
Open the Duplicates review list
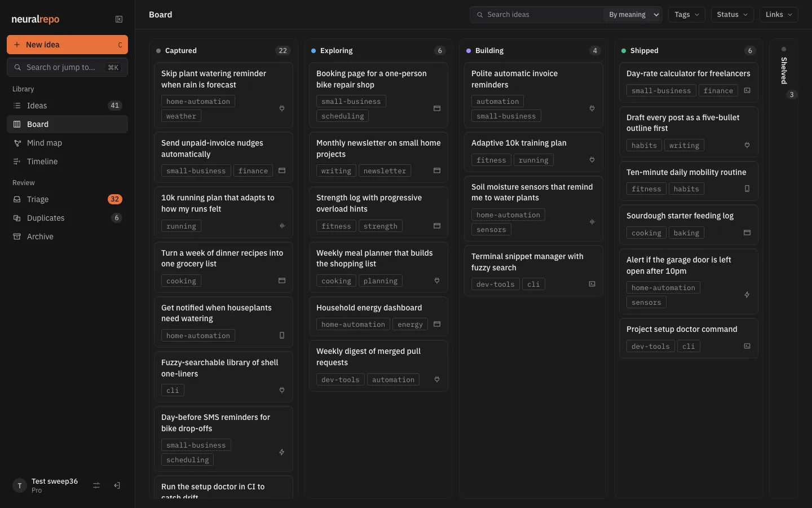[x=67, y=218]
